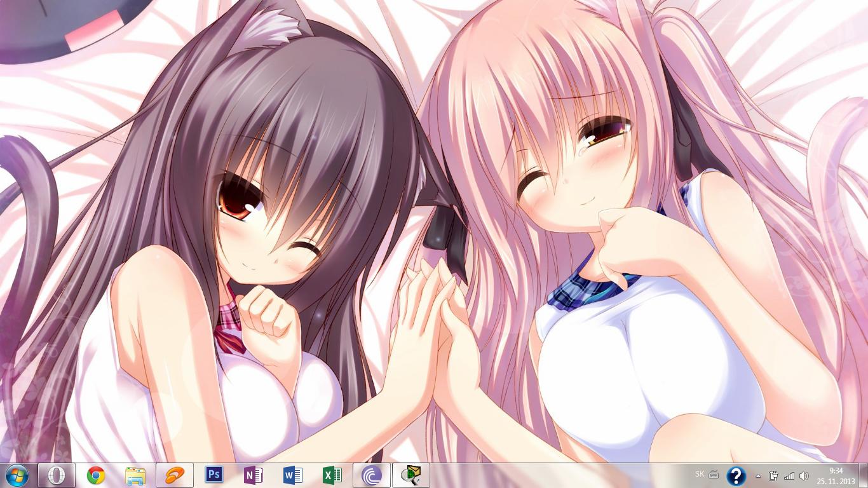The image size is (868, 488).
Task: Open the network signal tray icon
Action: click(x=789, y=476)
